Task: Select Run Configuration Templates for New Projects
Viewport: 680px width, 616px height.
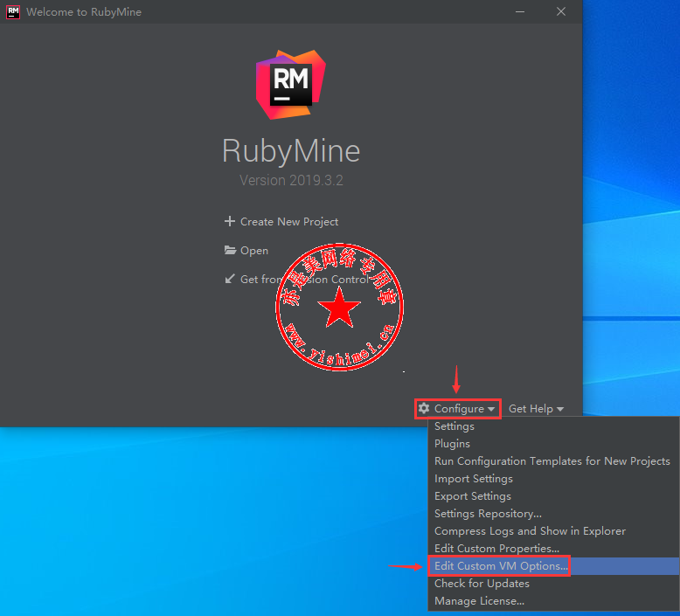Action: [553, 460]
